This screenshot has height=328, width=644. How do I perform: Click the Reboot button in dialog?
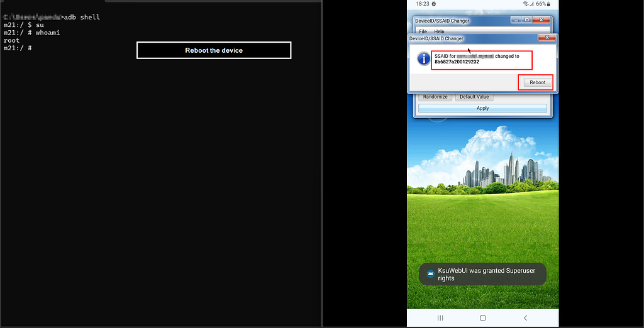click(x=537, y=82)
